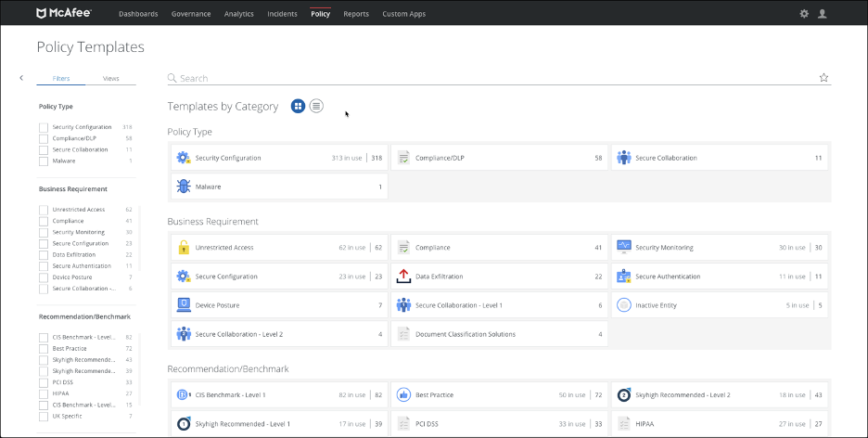Image resolution: width=868 pixels, height=438 pixels.
Task: Click Unrestricted Access padlock icon
Action: 184,248
